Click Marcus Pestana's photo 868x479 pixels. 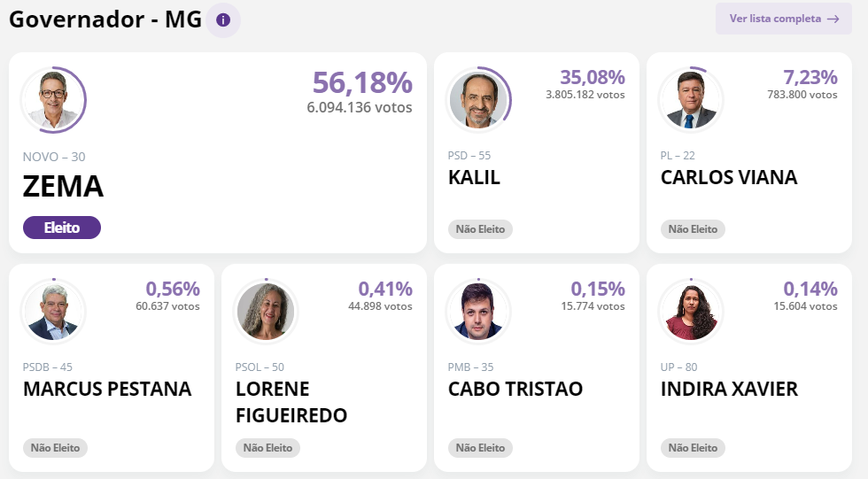pyautogui.click(x=53, y=311)
